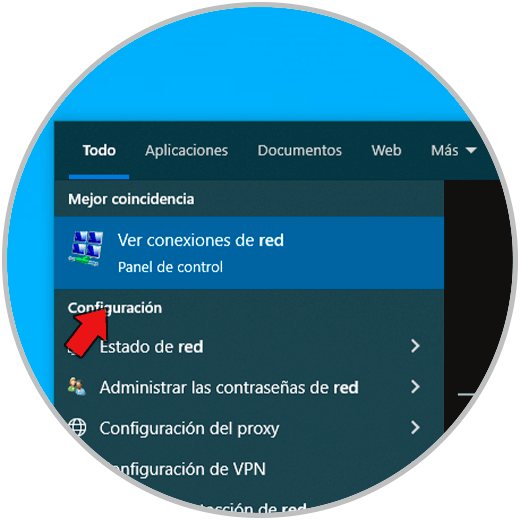Viewport: 520px width, 520px height.
Task: Click the Mejor coincidencia section header
Action: (131, 199)
